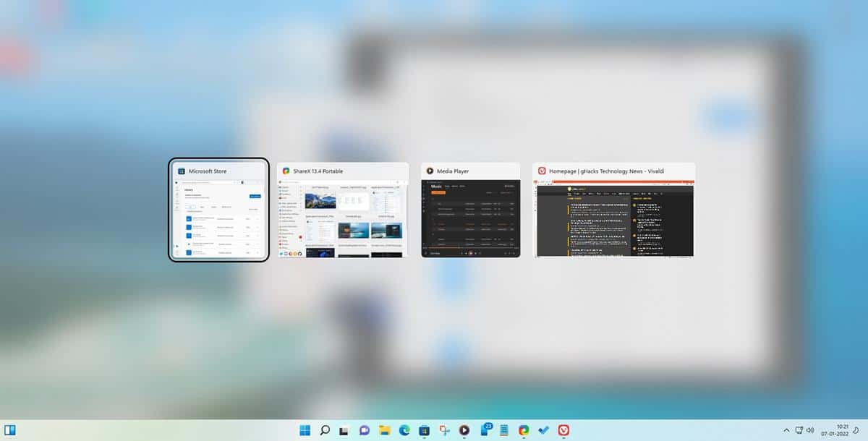
Task: Open Media Player from the taskbar
Action: tap(464, 429)
